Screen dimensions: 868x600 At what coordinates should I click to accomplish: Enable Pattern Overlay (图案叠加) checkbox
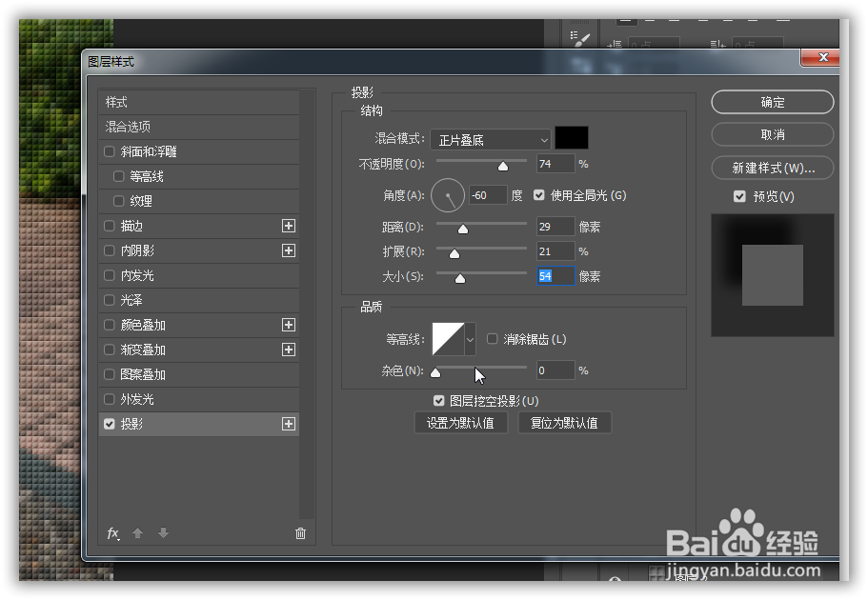click(x=109, y=374)
